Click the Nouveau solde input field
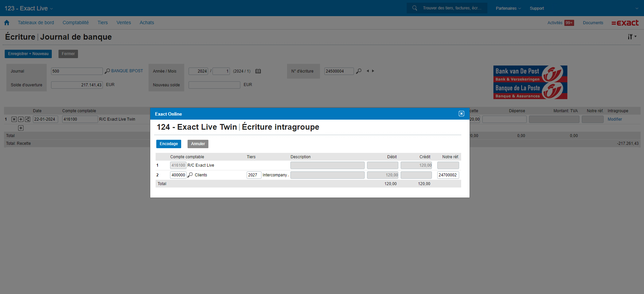Image resolution: width=644 pixels, height=294 pixels. 214,85
